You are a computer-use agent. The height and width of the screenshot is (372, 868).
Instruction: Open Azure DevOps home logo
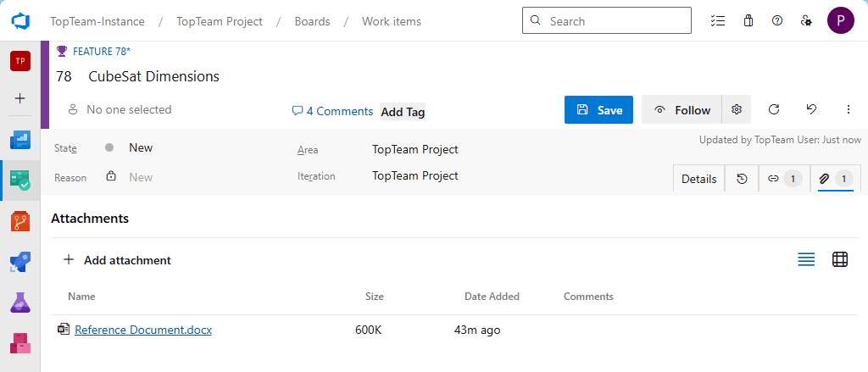[x=20, y=21]
